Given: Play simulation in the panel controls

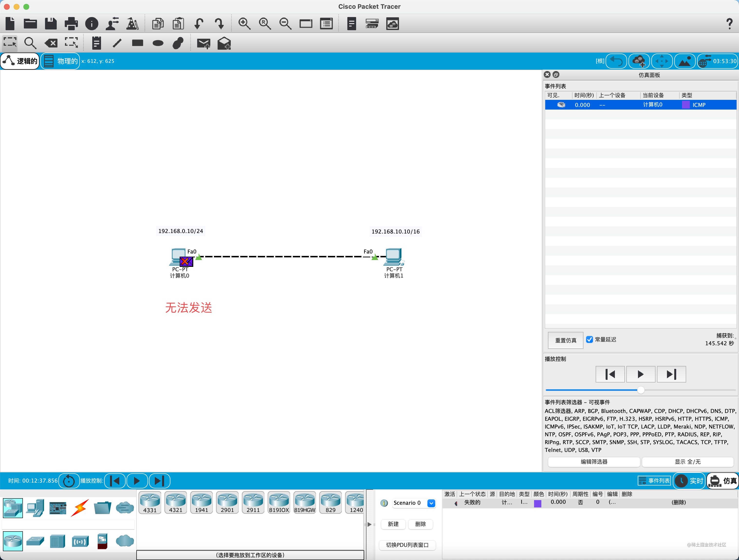Looking at the screenshot, I should coord(640,374).
